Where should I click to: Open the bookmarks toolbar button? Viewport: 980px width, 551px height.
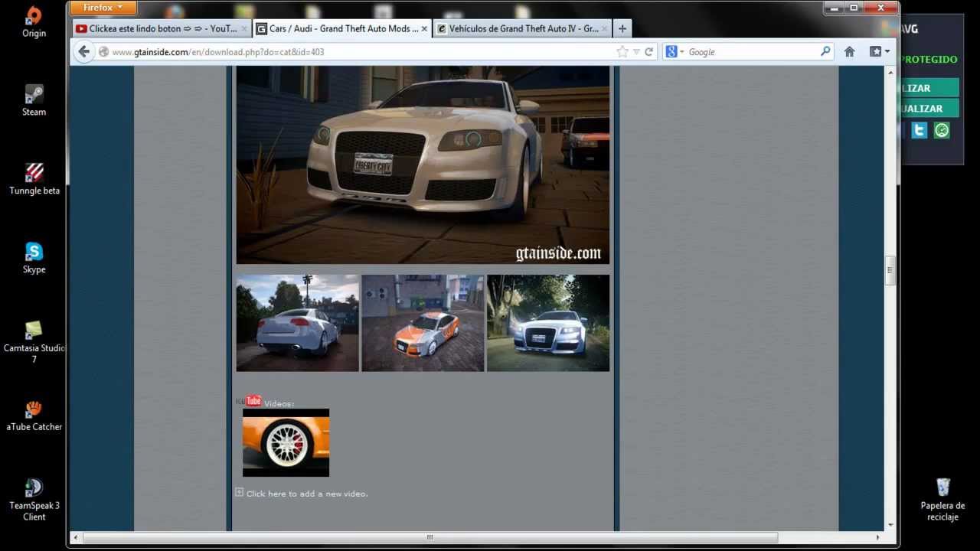pos(875,51)
